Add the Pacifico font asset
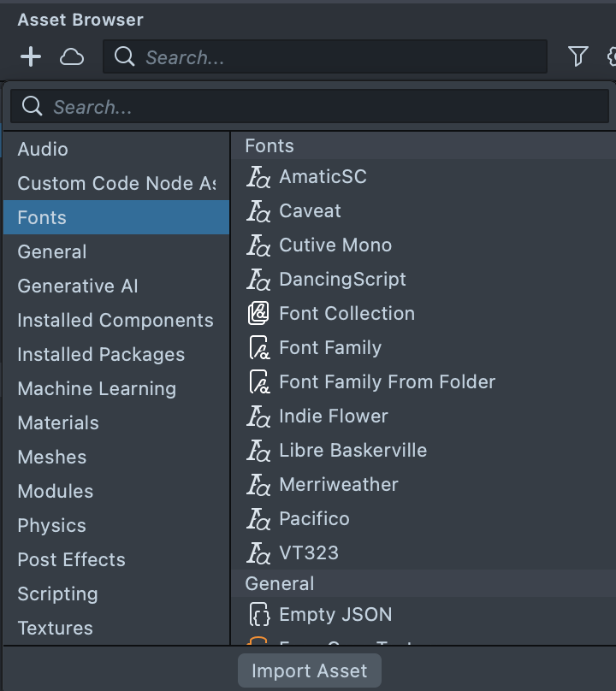The image size is (616, 691). click(314, 518)
